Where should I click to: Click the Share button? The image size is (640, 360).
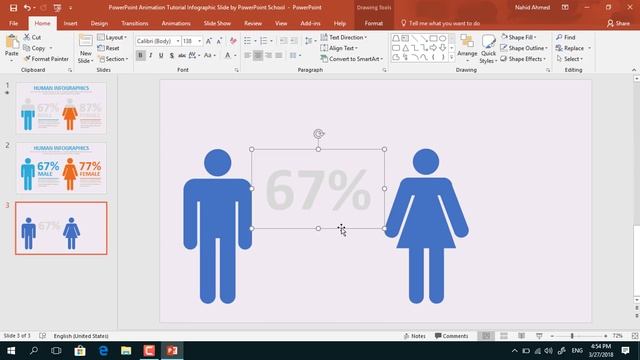coord(618,23)
